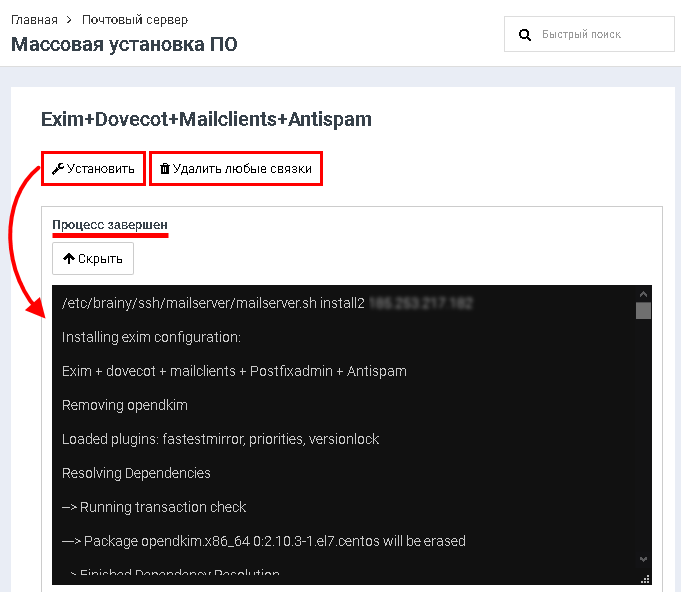
Task: Click the 'Package opendkim.x86_64' log line
Action: tap(264, 541)
